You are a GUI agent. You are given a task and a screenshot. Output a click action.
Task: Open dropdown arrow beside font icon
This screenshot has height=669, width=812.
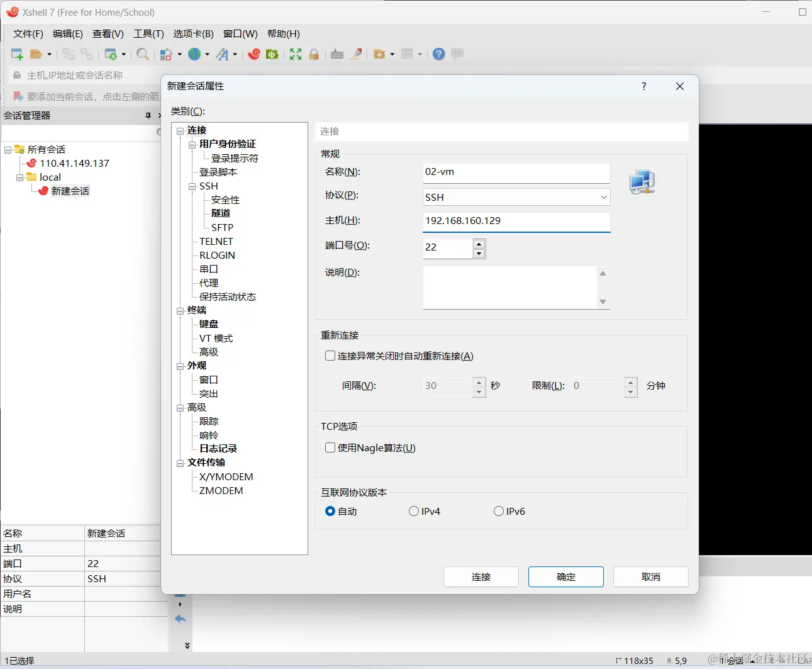(x=235, y=55)
